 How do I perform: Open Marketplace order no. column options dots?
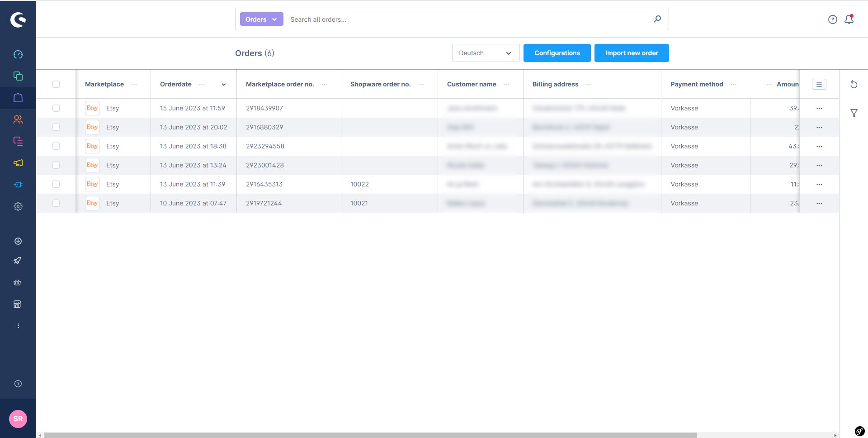point(324,85)
